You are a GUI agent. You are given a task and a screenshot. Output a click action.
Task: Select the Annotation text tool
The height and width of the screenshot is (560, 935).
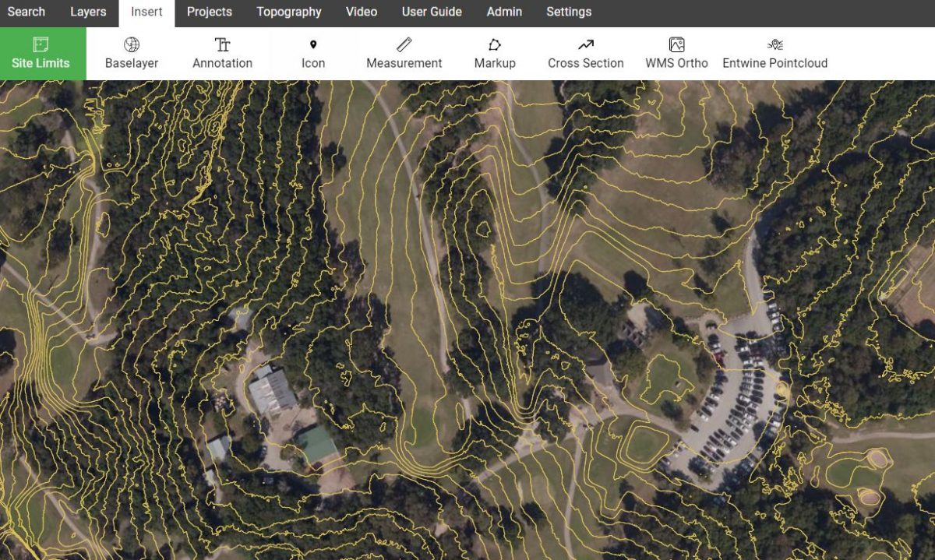tap(221, 53)
